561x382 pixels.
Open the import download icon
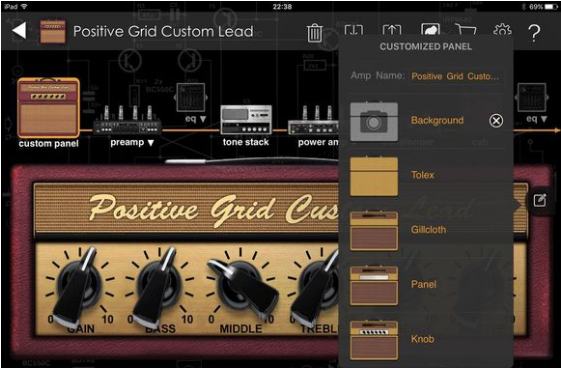[x=354, y=31]
